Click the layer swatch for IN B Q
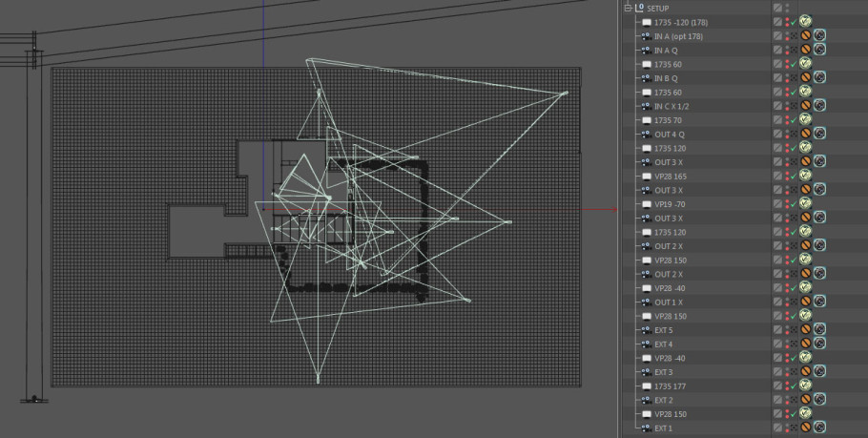Viewport: 868px width, 438px height. 778,78
